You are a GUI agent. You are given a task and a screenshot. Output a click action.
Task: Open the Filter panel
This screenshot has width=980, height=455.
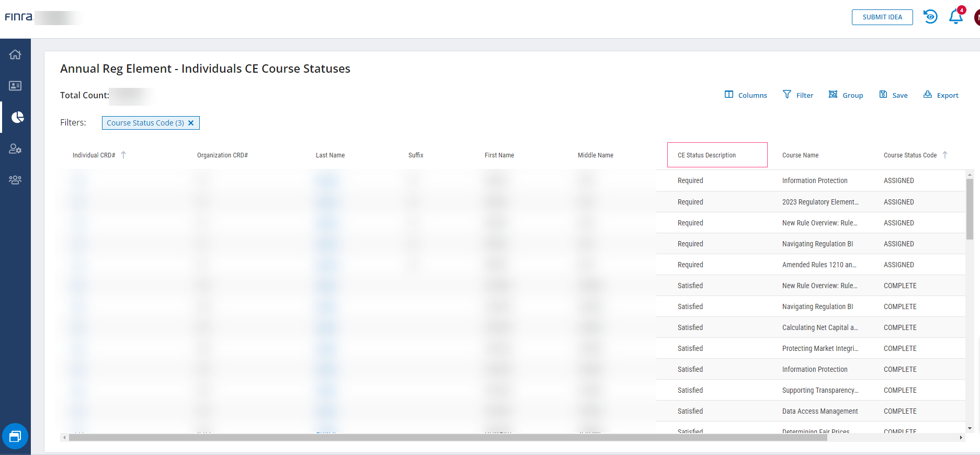click(798, 95)
